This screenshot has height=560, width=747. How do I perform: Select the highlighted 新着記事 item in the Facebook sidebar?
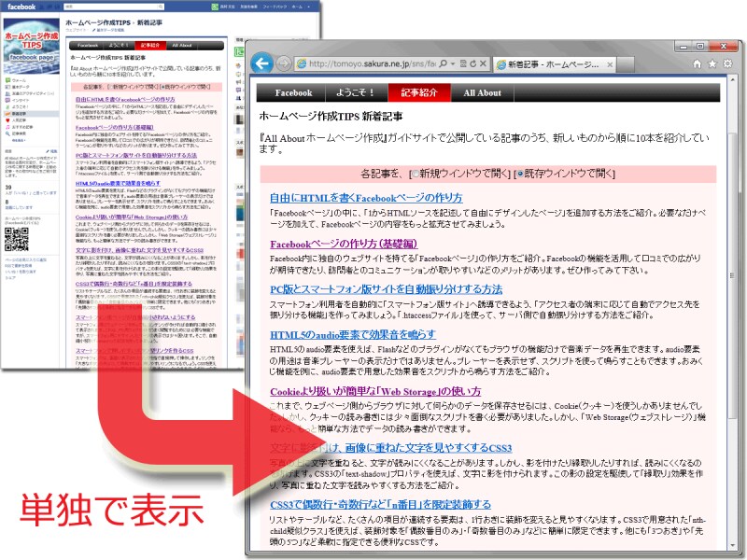pyautogui.click(x=31, y=114)
